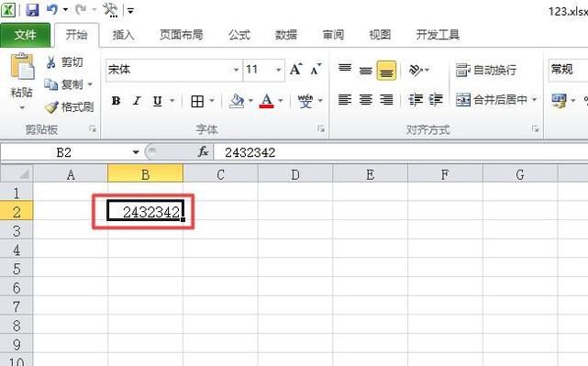This screenshot has height=366, width=588.
Task: Switch to the 开始 Home tab
Action: pyautogui.click(x=76, y=35)
